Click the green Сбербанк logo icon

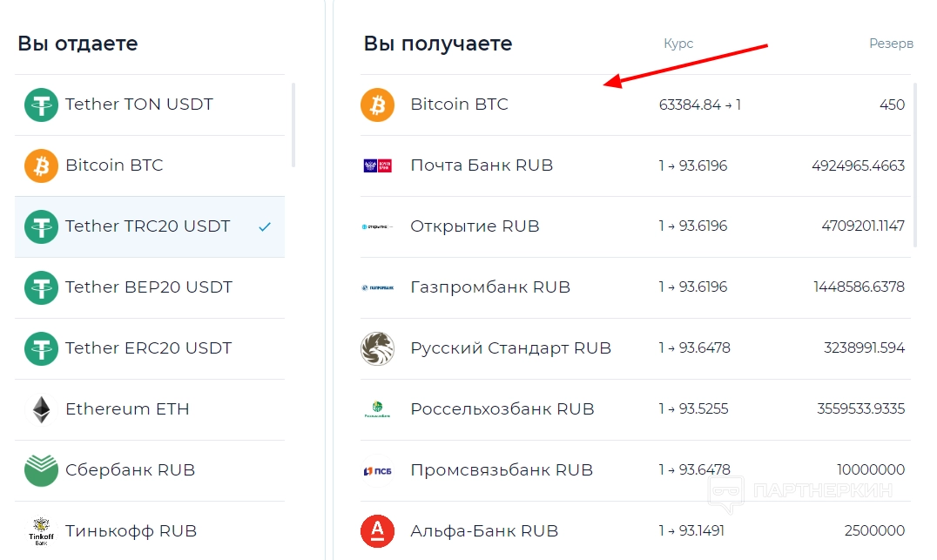point(41,470)
